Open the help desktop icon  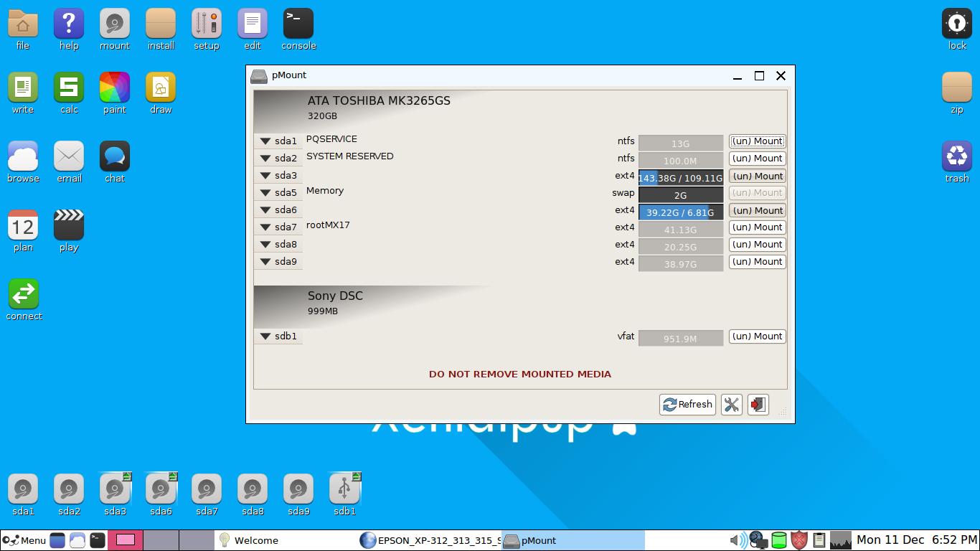69,29
